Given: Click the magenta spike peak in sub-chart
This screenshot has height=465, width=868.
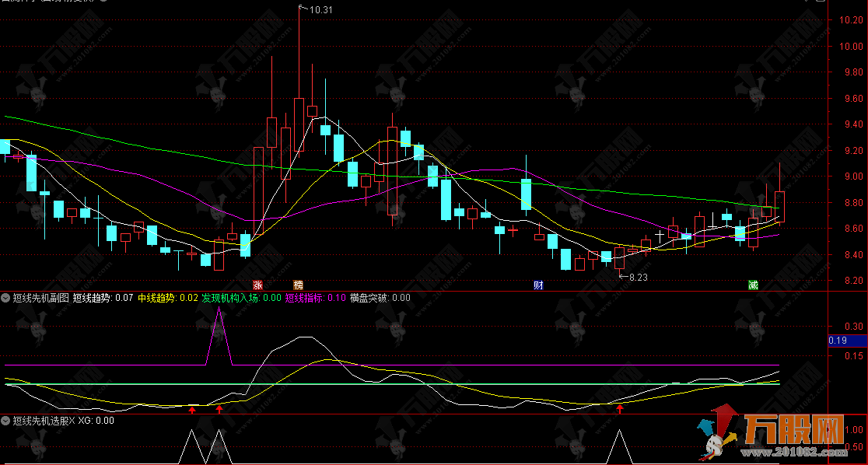Looking at the screenshot, I should coord(219,309).
